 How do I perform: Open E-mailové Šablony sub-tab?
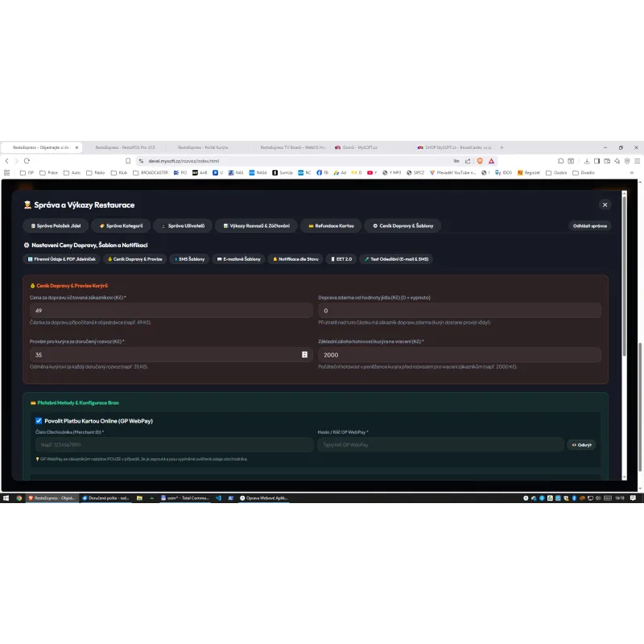point(238,258)
